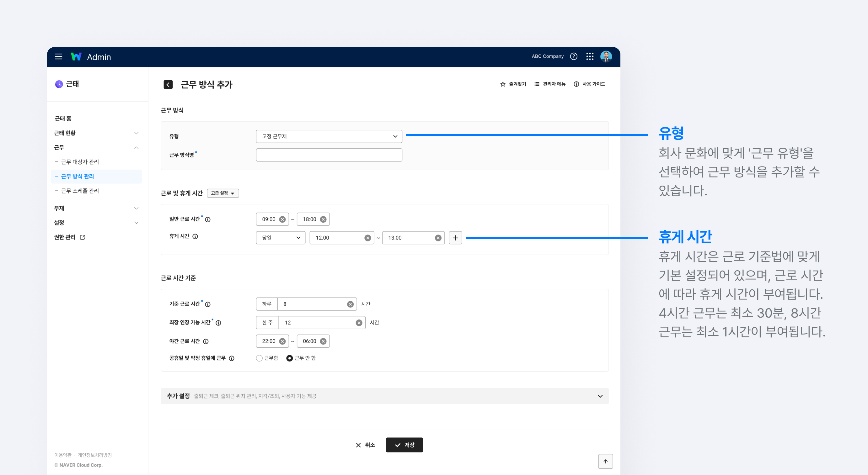The image size is (868, 475).
Task: Click the plus button to add break time
Action: click(x=456, y=237)
